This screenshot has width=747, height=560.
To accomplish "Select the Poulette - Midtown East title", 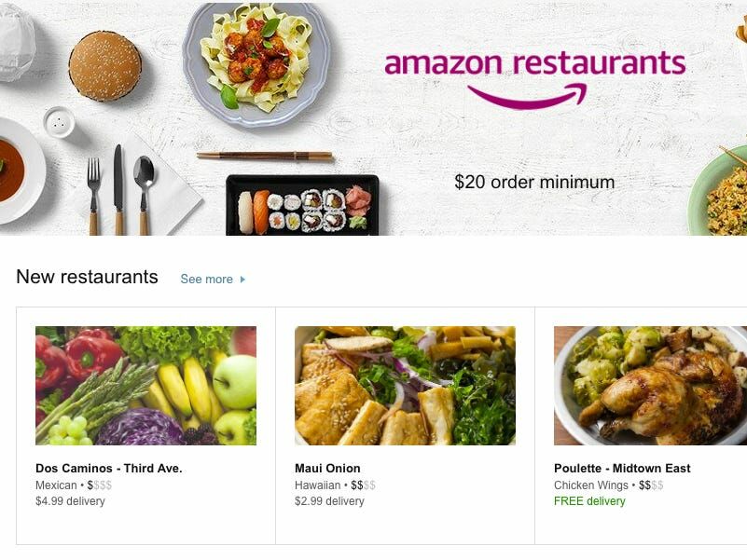I will (x=622, y=468).
